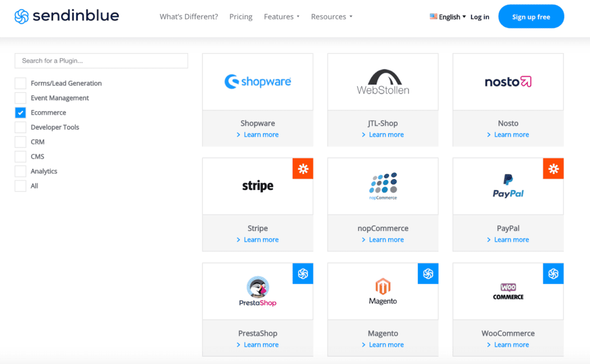
Task: Click the Sendinblue badge on PrestaShop card
Action: [303, 274]
